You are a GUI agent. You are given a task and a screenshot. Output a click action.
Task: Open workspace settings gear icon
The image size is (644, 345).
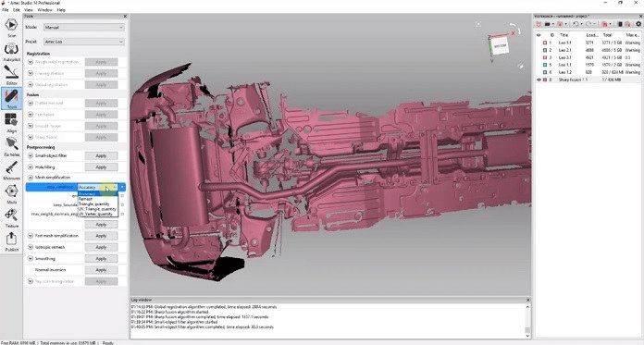click(x=638, y=24)
